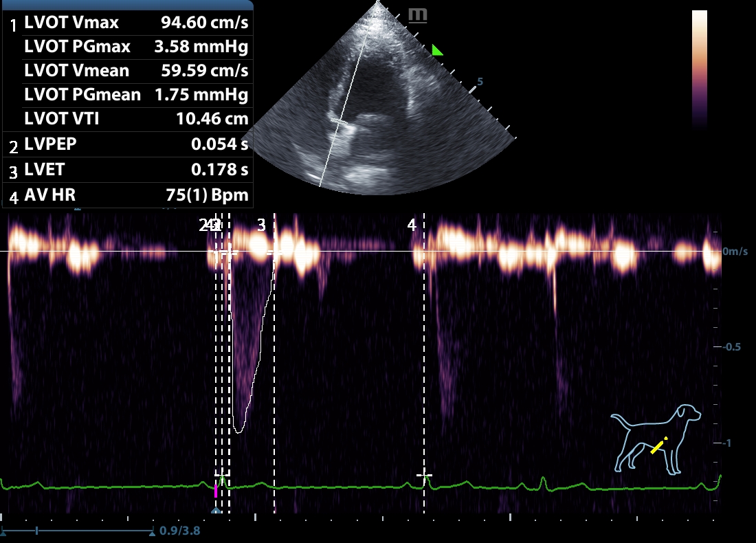
Task: Click the LVET value 0.178 s
Action: point(219,169)
